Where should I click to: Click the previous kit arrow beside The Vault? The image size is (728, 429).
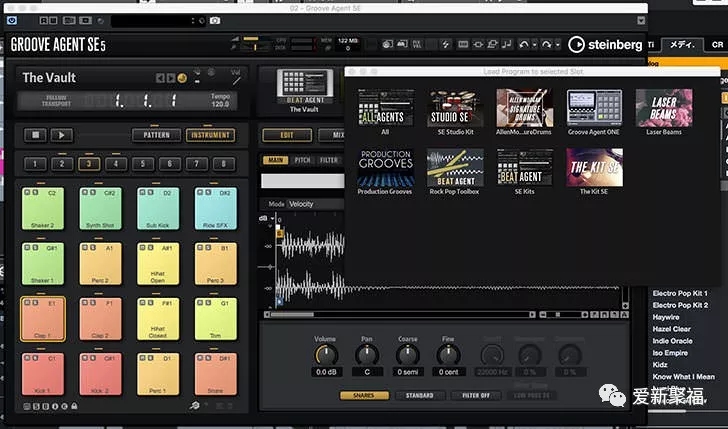[160, 78]
